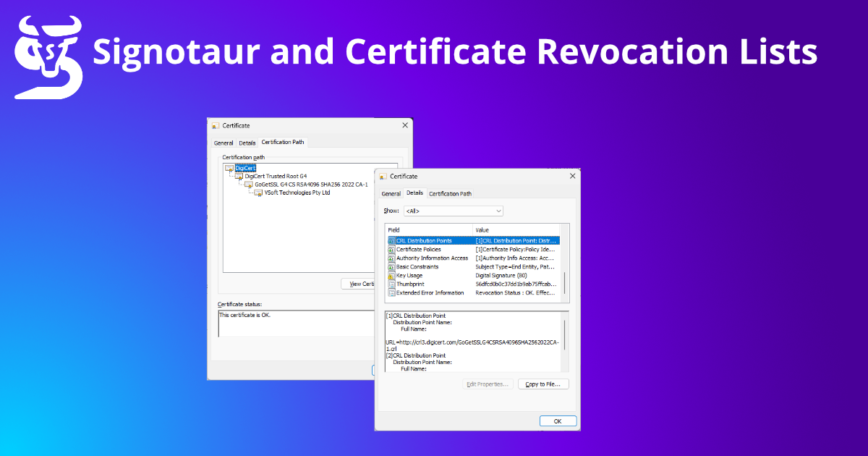Click the Thumbprint field icon
Viewport: 868px width, 456px height.
click(391, 284)
